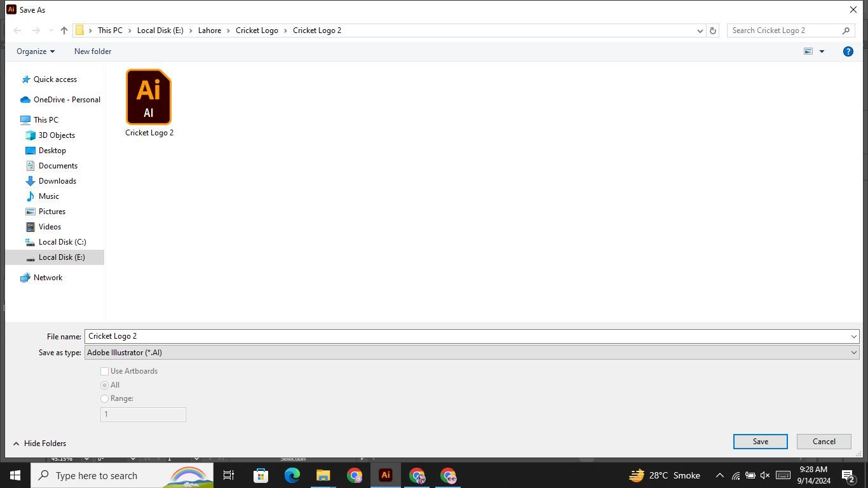Image resolution: width=868 pixels, height=488 pixels.
Task: Select This PC in navigation pane
Action: tap(46, 120)
